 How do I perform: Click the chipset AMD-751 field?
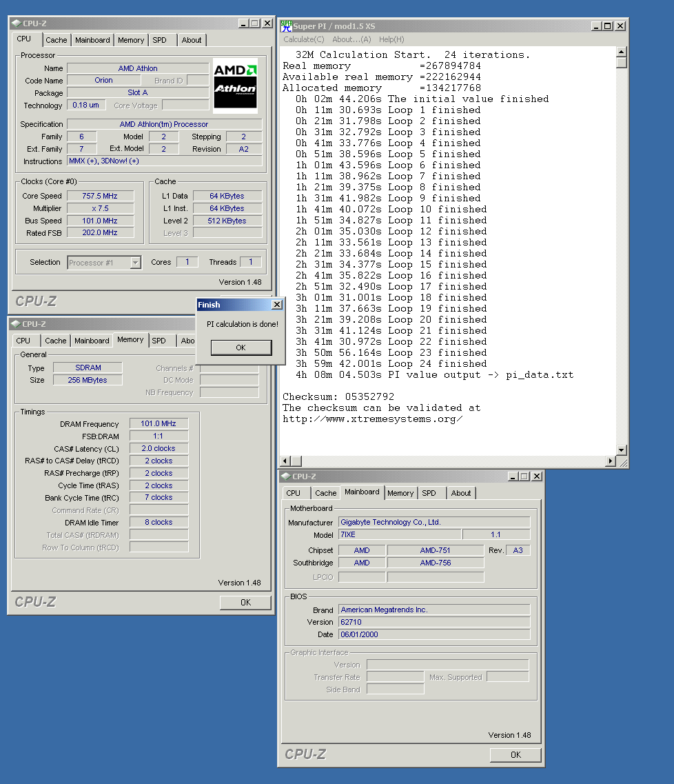[435, 550]
